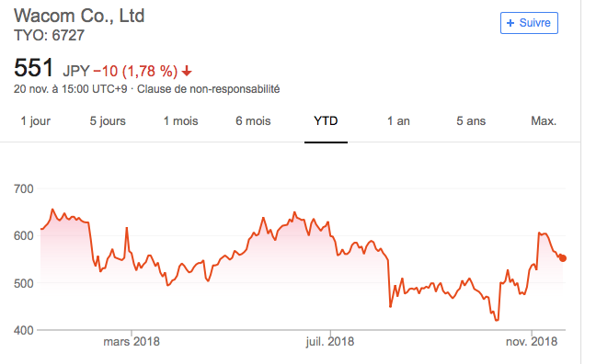
Task: Click the mars 2018 axis label
Action: (x=132, y=342)
